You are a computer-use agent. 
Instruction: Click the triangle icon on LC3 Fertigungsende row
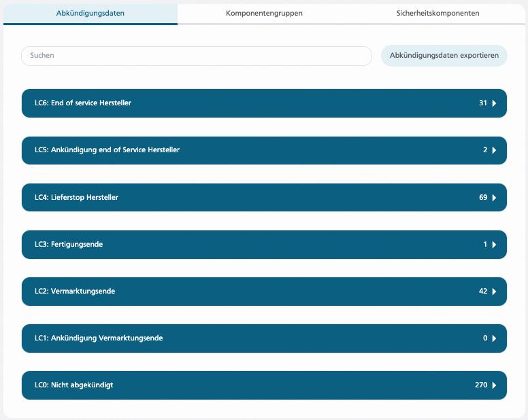(x=494, y=245)
